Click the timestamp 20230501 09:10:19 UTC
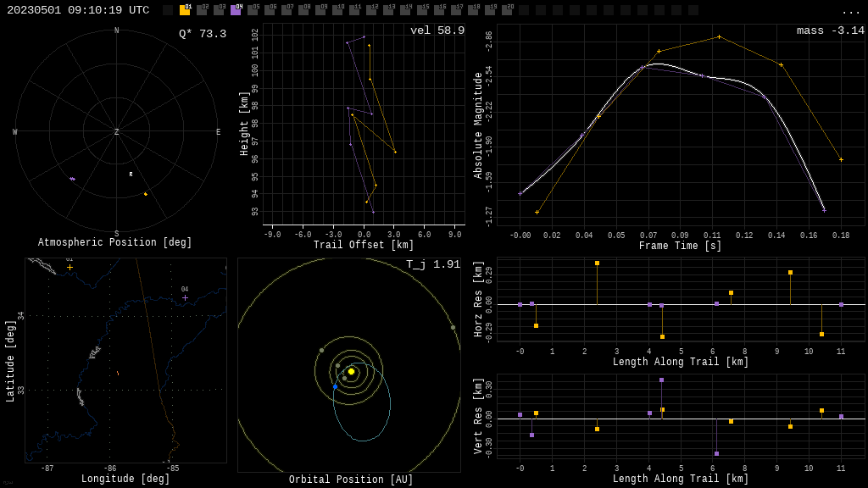The image size is (868, 488). coord(78,10)
